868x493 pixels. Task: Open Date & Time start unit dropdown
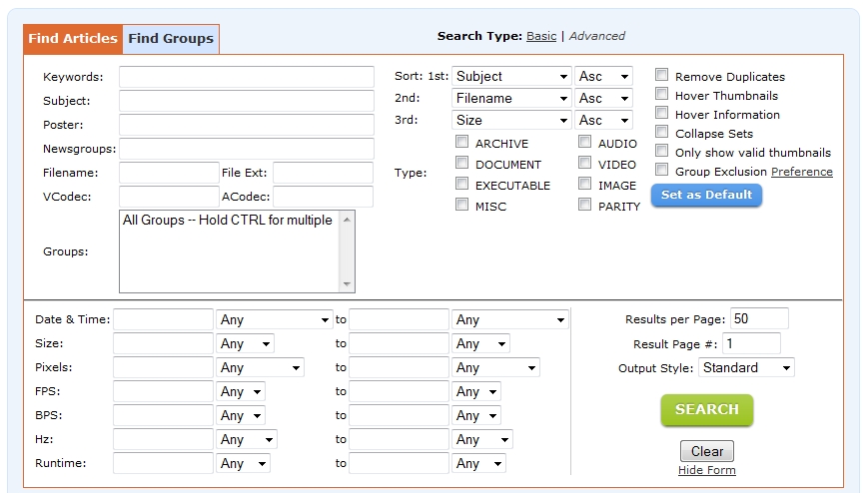(x=275, y=319)
